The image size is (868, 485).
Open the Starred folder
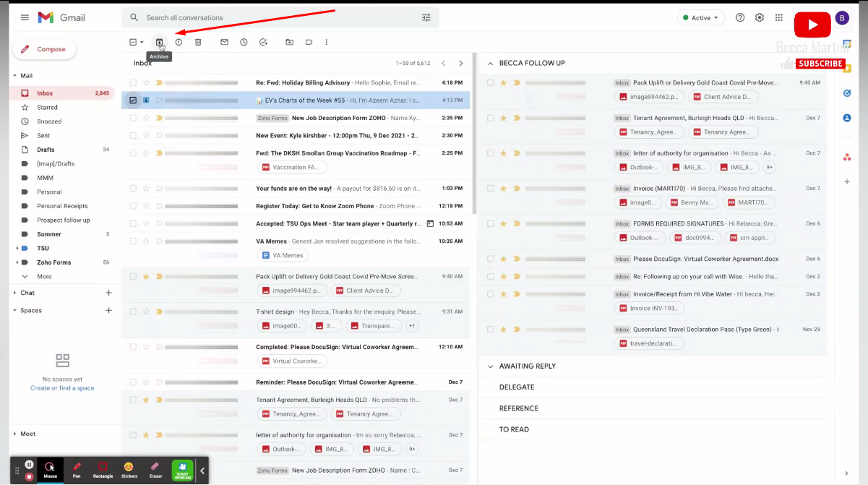[x=48, y=108]
